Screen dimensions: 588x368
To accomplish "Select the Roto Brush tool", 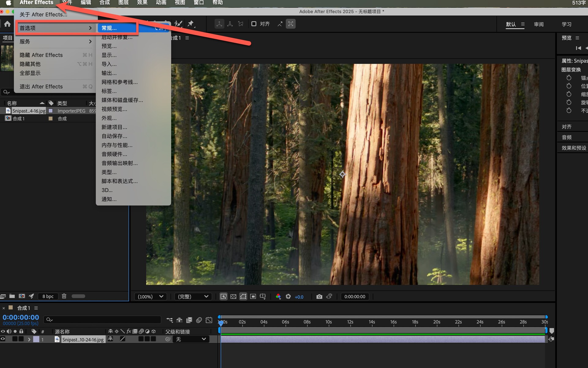I will [x=178, y=24].
